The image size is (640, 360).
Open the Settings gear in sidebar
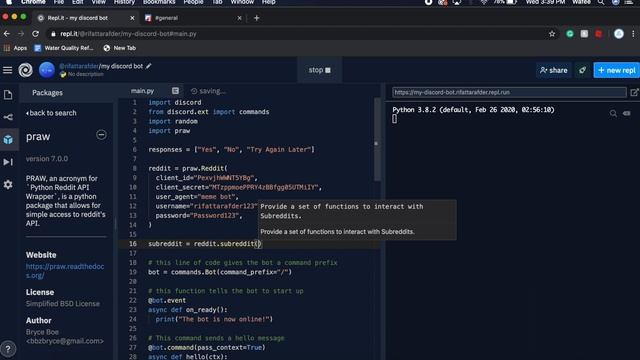[x=8, y=184]
